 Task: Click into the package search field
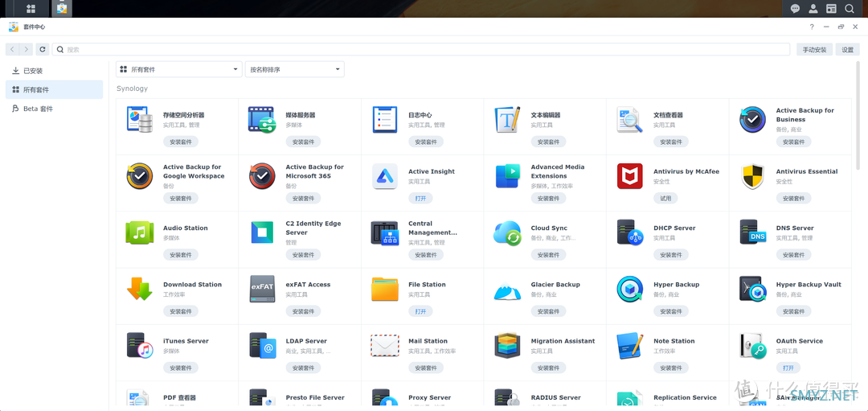coord(421,49)
